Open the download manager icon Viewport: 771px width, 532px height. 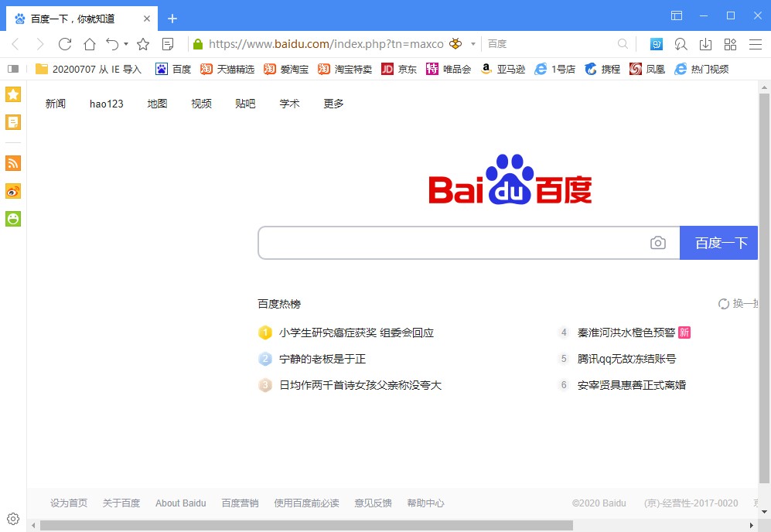point(705,44)
